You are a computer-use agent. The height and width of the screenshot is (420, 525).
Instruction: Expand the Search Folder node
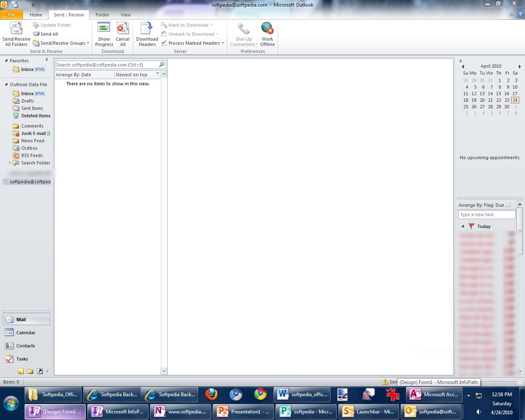click(10, 163)
